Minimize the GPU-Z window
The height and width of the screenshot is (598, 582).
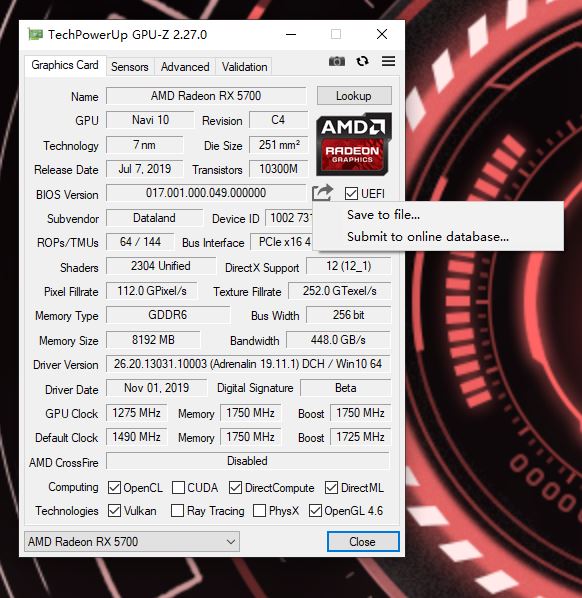click(x=291, y=35)
